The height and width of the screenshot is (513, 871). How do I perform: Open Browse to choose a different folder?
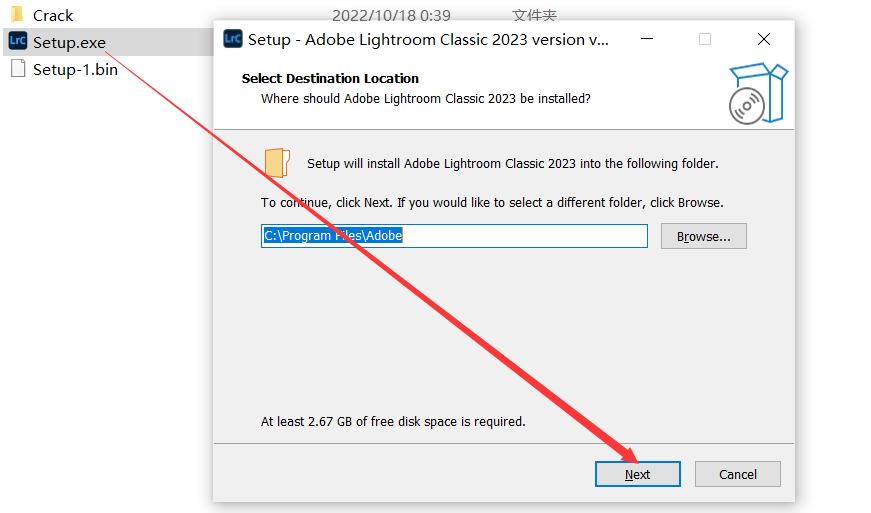point(704,236)
